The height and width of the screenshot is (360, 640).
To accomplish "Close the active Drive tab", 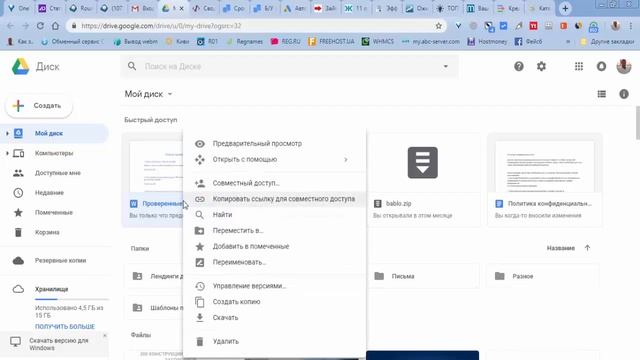I will [x=181, y=8].
